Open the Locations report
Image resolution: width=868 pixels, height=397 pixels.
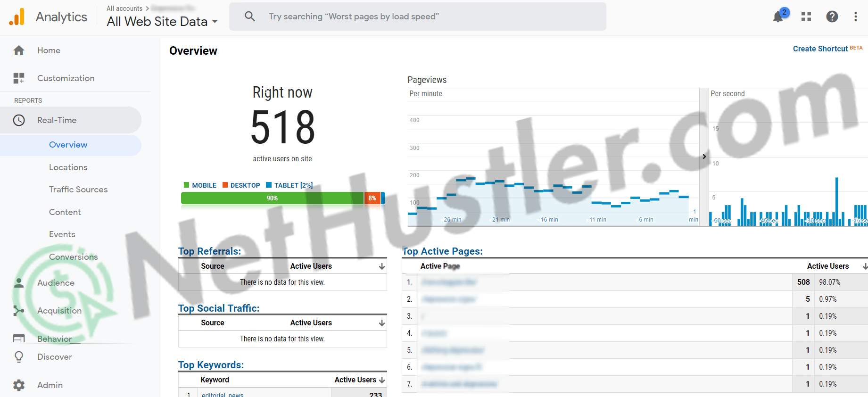coord(68,167)
